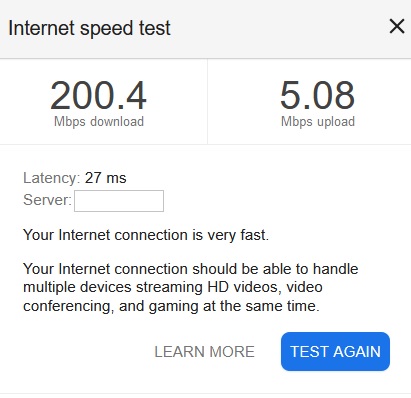
Task: Click the 'conferencing, and gaming' line
Action: click(171, 306)
